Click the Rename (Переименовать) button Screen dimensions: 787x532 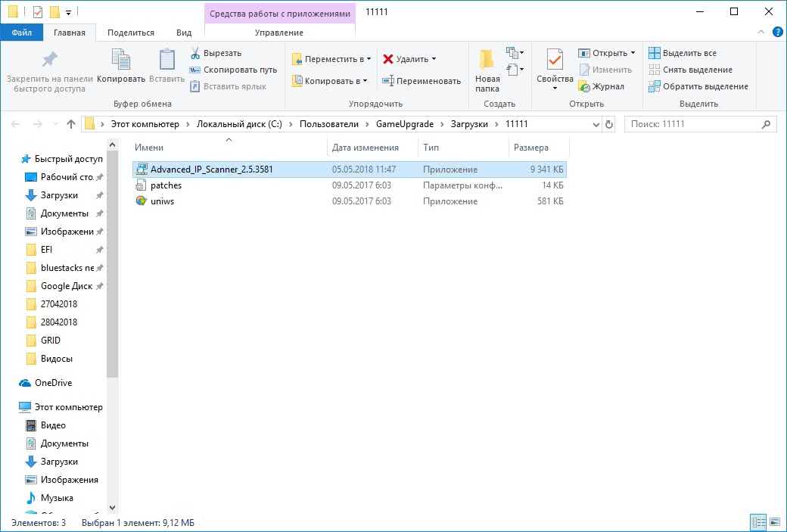pyautogui.click(x=421, y=81)
